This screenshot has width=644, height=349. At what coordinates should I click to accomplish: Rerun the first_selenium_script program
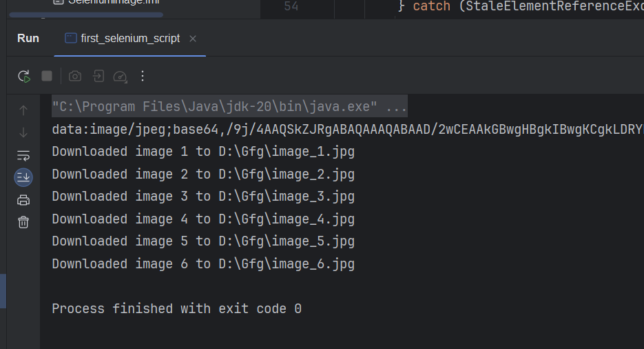(x=24, y=76)
